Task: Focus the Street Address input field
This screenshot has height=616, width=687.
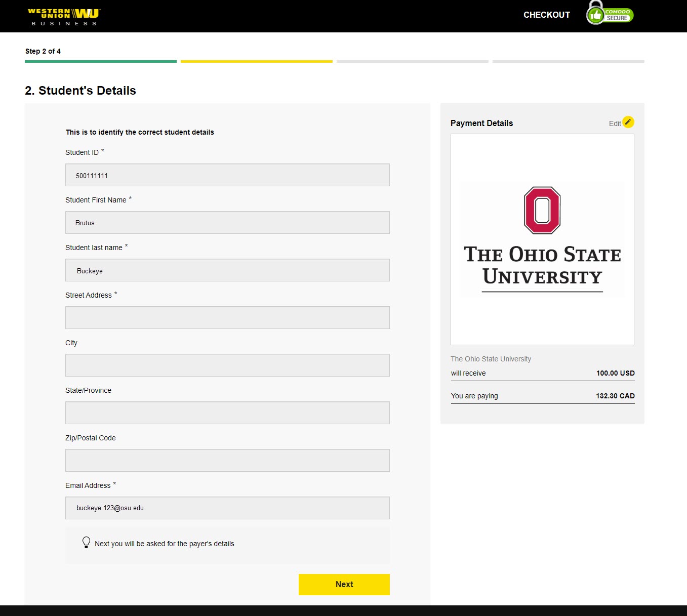Action: point(227,318)
